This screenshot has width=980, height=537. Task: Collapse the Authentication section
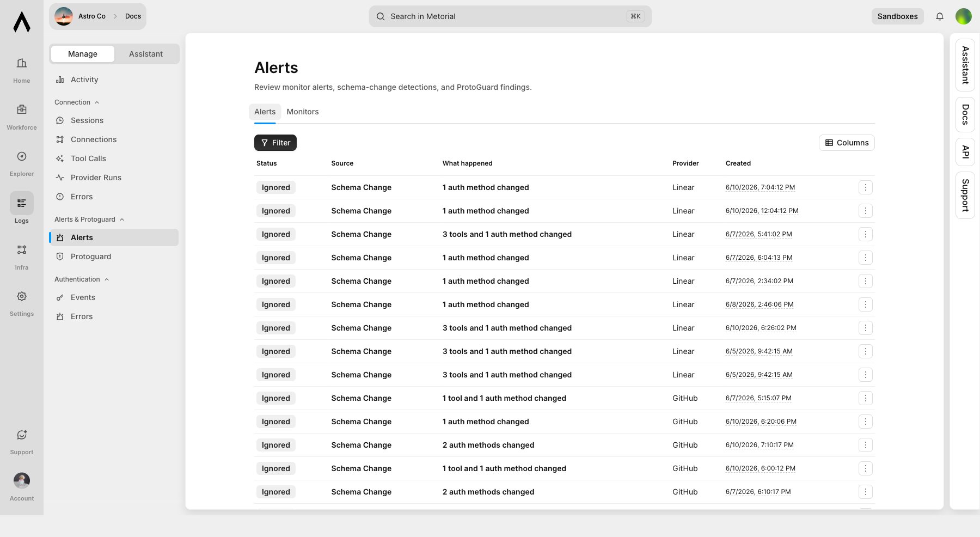coord(82,279)
